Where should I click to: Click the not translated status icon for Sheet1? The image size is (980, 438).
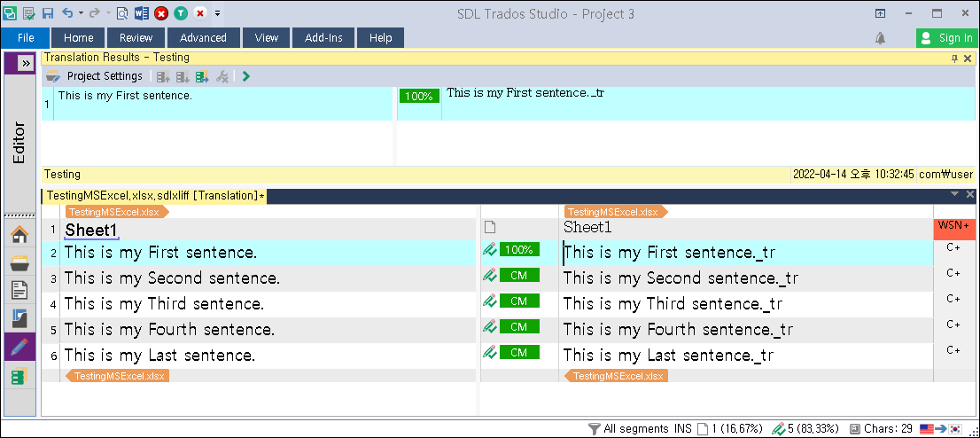point(490,228)
